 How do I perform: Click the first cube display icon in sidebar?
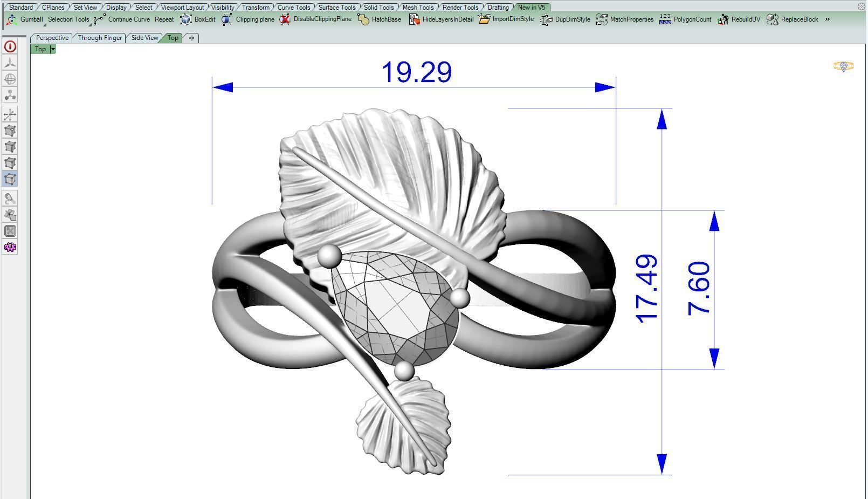pyautogui.click(x=10, y=131)
